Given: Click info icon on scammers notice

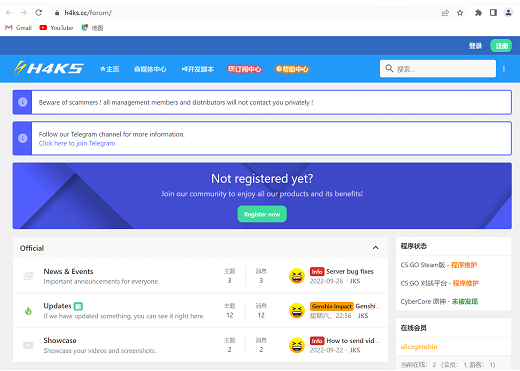Looking at the screenshot, I should coord(22,102).
